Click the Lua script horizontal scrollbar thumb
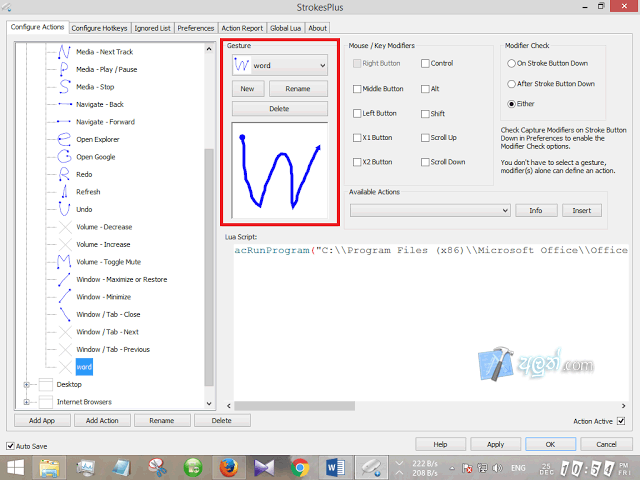Viewport: 640px width, 480px height. [294, 406]
